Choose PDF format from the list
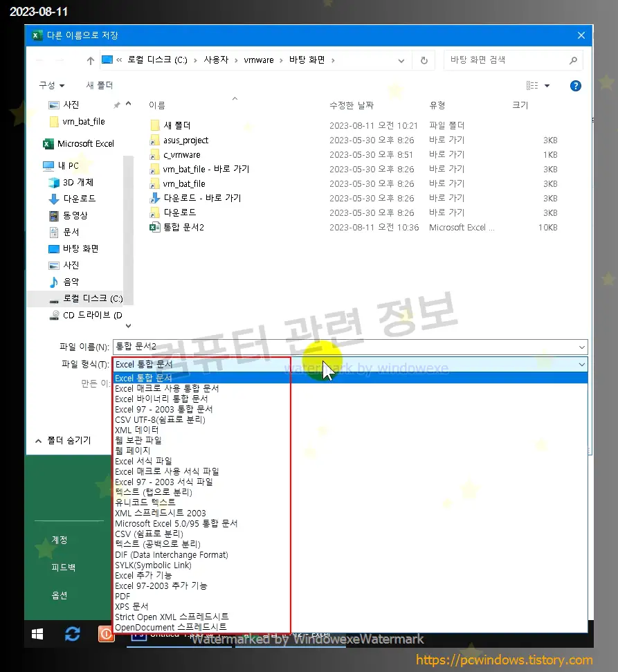This screenshot has width=618, height=672. 122,596
